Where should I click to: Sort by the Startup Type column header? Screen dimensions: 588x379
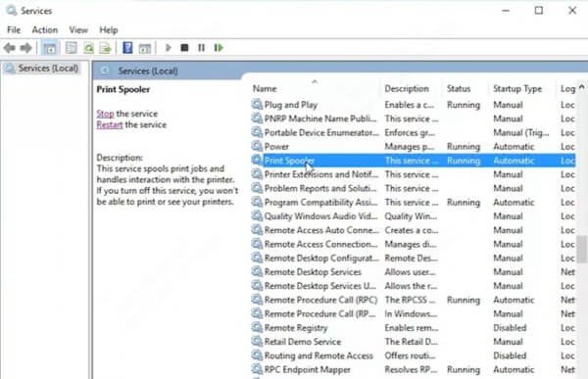pos(517,89)
